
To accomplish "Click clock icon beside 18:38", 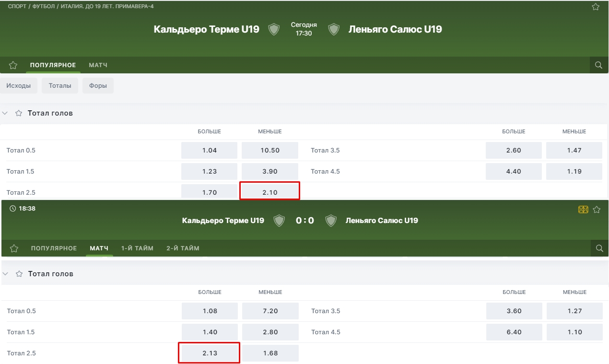I will coord(12,209).
